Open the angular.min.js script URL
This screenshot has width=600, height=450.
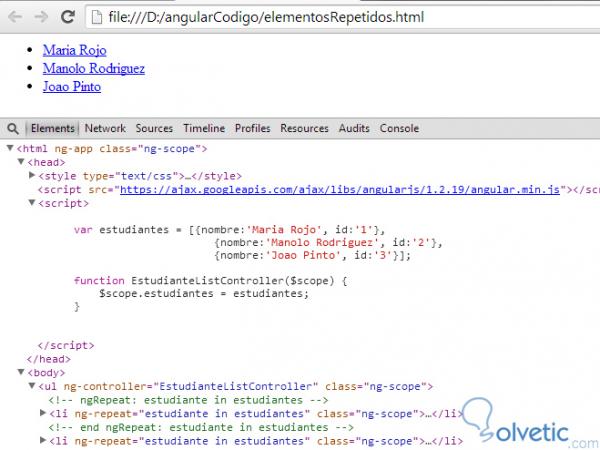click(340, 190)
